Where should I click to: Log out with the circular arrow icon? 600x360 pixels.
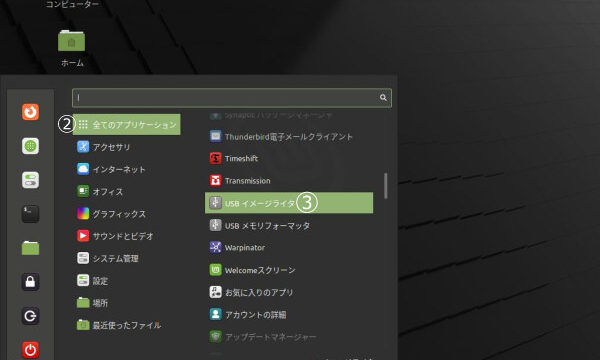(x=30, y=316)
